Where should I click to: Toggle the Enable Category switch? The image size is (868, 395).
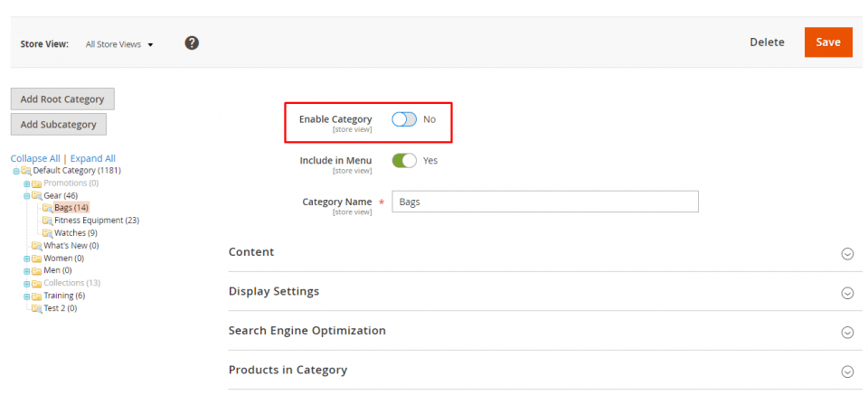click(404, 119)
